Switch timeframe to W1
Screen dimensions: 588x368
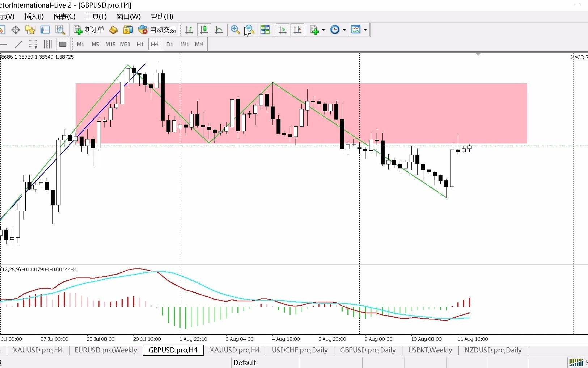[185, 44]
